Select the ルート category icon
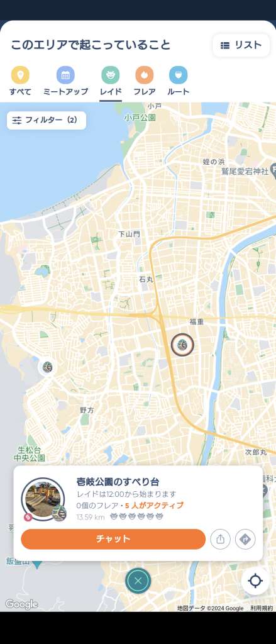This screenshot has height=644, width=276. [x=179, y=75]
